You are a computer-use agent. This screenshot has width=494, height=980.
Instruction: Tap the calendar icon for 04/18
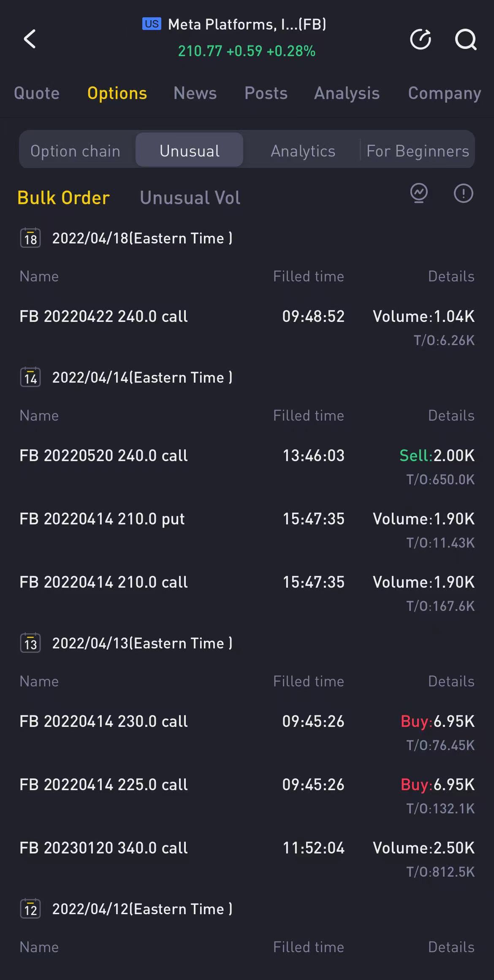[x=30, y=238]
